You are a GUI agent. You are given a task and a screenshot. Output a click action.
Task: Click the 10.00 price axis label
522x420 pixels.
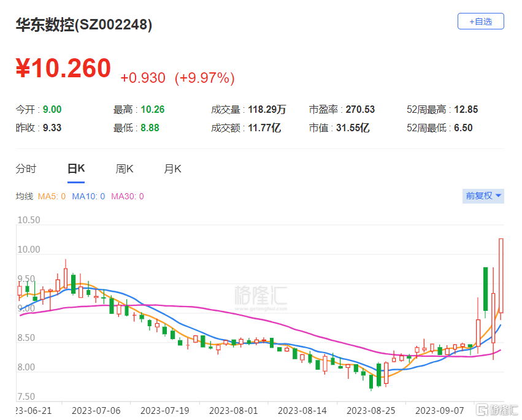pyautogui.click(x=29, y=250)
